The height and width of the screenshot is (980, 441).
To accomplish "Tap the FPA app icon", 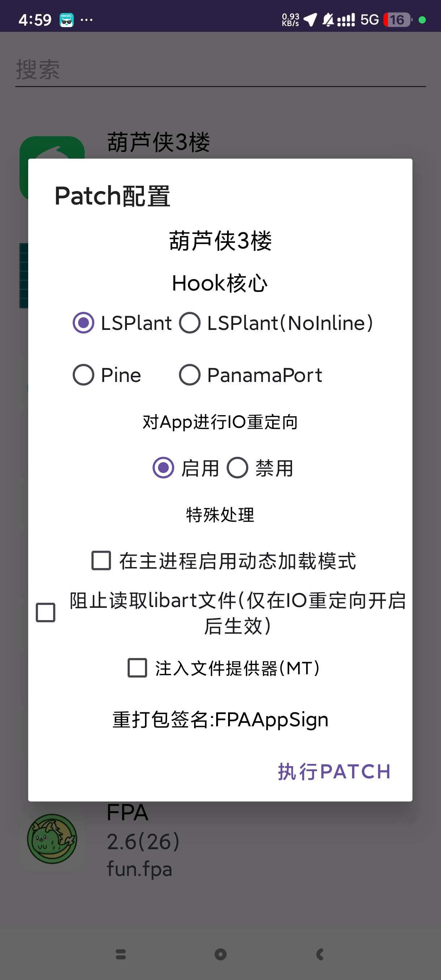I will coord(52,839).
